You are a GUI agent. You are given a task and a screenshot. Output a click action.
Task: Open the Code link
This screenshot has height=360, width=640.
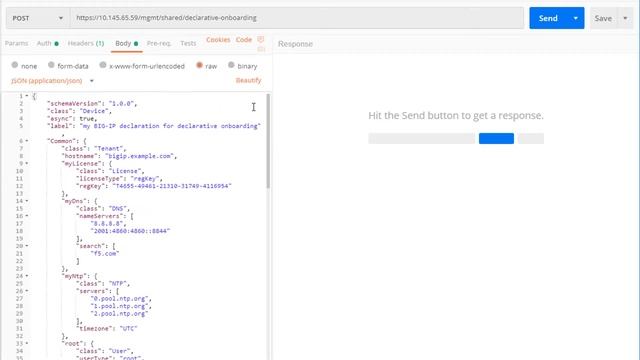pyautogui.click(x=244, y=40)
